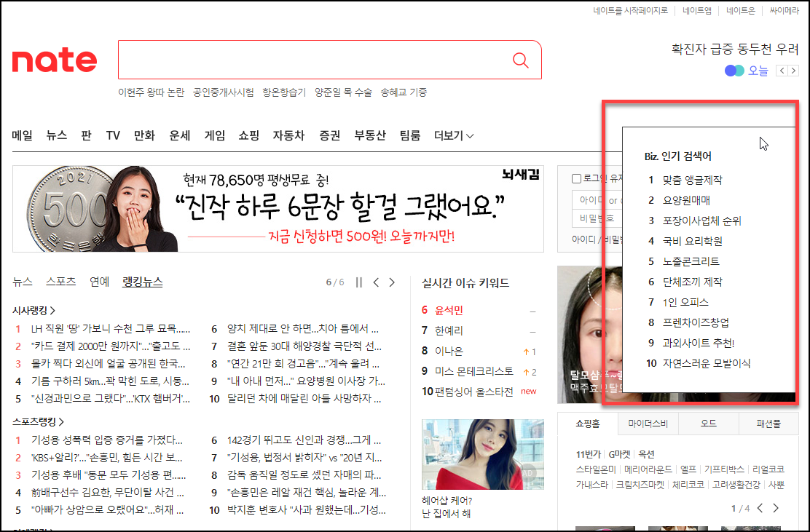The height and width of the screenshot is (532, 810).
Task: Click issue keyword 미스 몬테크리스토
Action: [474, 371]
